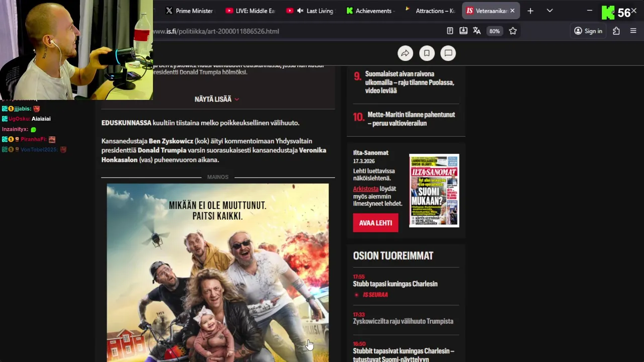Viewport: 644px width, 362px height.
Task: Minimize the Firefox browser window
Action: [590, 11]
